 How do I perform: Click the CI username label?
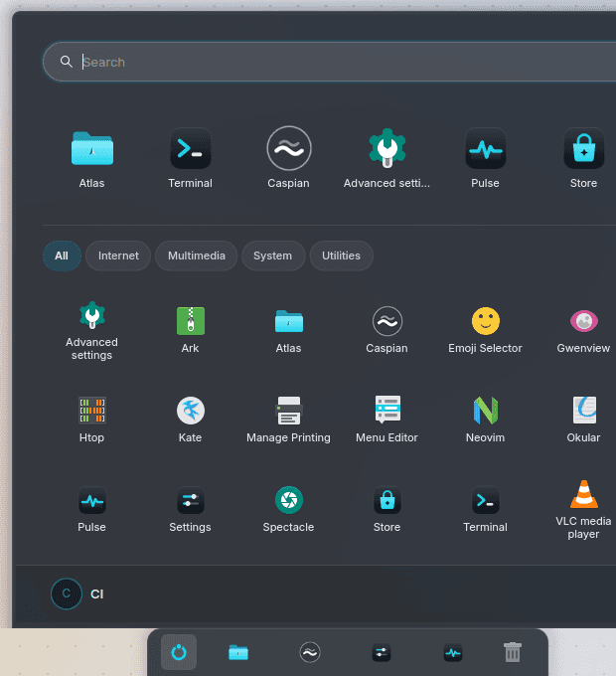[x=97, y=594]
